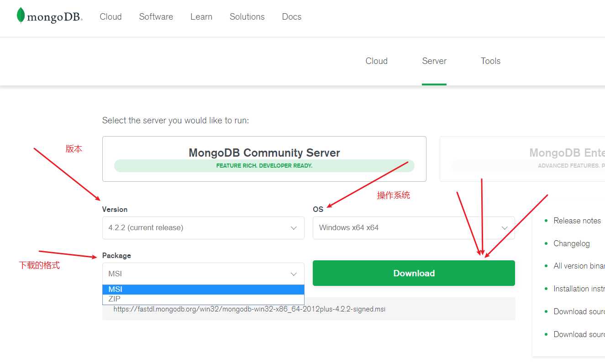Select the MongoDB Community Server card

264,159
